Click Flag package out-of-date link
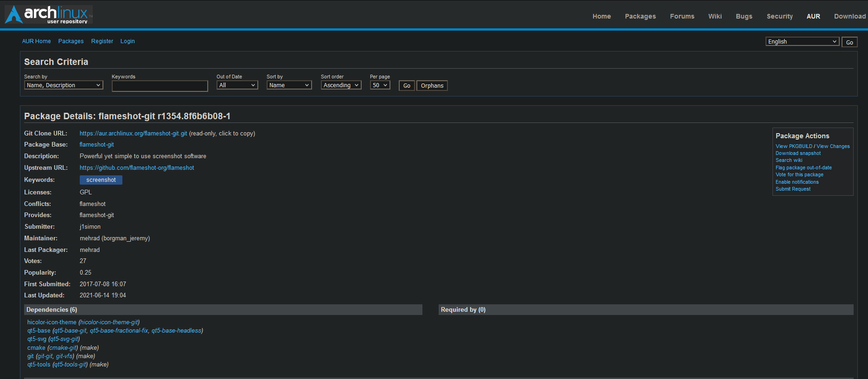The image size is (868, 379). coord(804,168)
